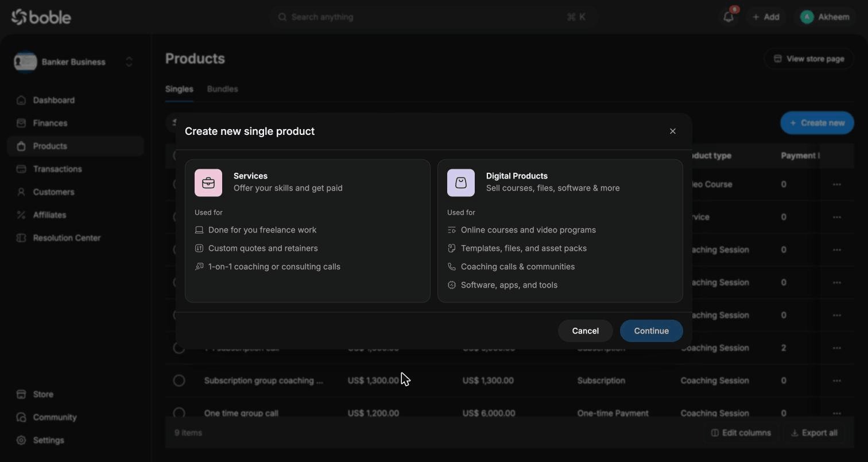This screenshot has height=462, width=868.
Task: Open Customers in the sidebar
Action: (x=75, y=192)
